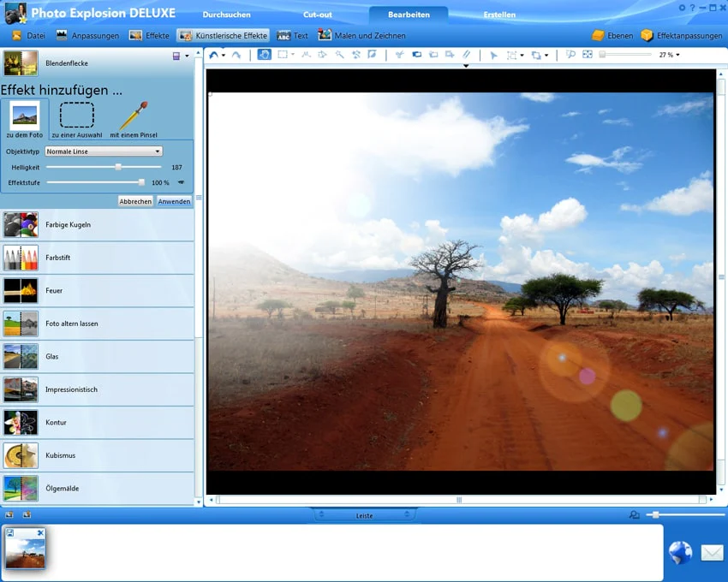728x582 pixels.
Task: Click the email envelope icon
Action: click(x=712, y=553)
